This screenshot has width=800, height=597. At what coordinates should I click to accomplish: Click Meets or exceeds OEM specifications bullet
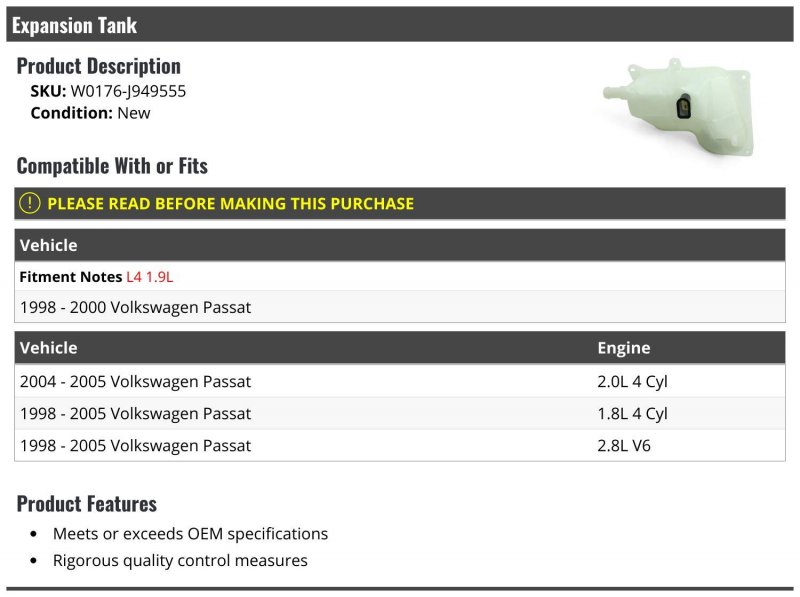[190, 533]
